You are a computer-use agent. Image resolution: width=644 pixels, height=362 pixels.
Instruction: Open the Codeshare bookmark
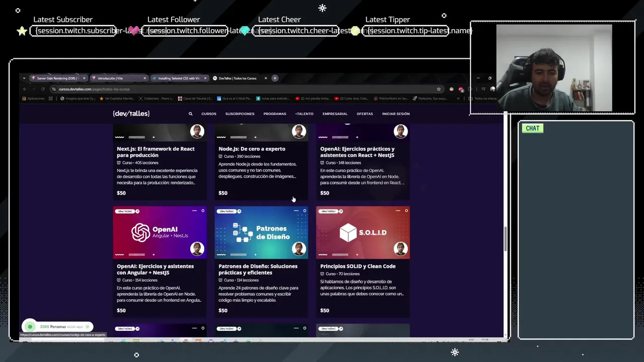tap(156, 99)
